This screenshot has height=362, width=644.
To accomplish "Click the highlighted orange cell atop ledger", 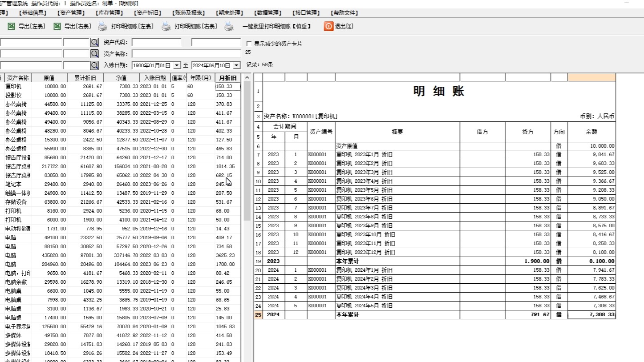I will [x=592, y=77].
